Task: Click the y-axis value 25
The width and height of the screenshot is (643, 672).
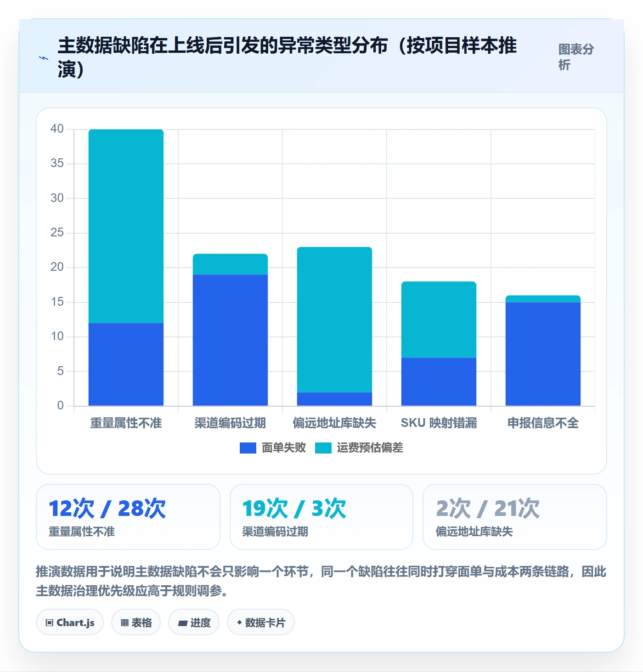Action: pos(57,233)
